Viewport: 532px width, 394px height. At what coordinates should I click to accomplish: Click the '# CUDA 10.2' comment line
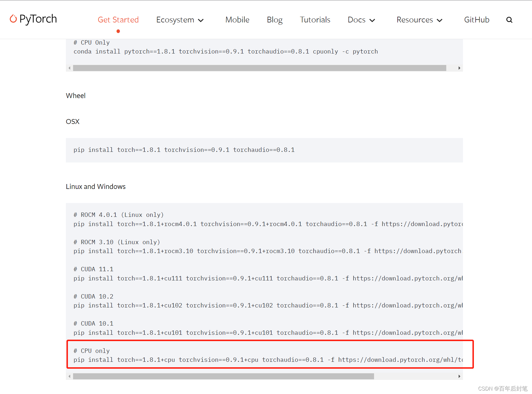(x=94, y=297)
